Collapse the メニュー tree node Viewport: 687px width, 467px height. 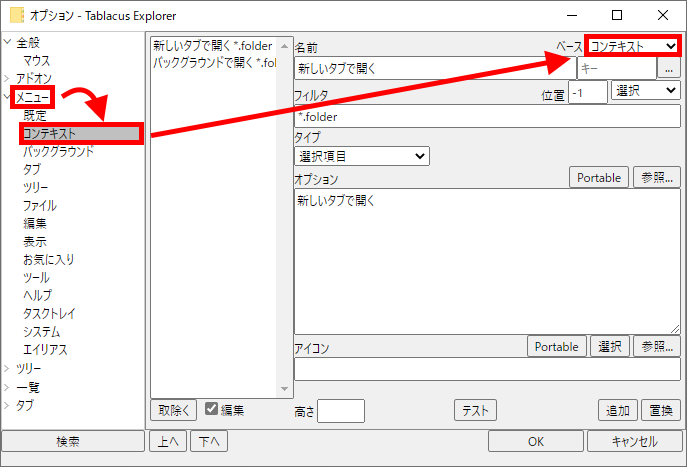click(x=7, y=97)
